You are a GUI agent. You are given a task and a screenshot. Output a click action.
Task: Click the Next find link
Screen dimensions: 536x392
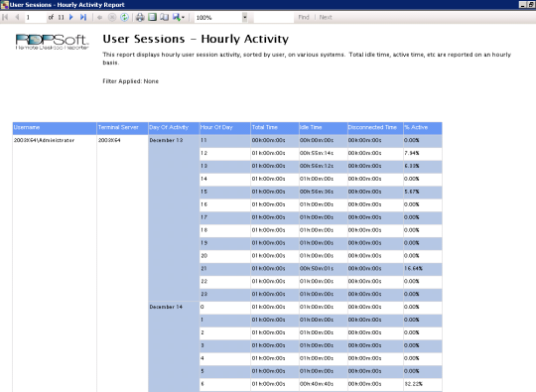[326, 17]
